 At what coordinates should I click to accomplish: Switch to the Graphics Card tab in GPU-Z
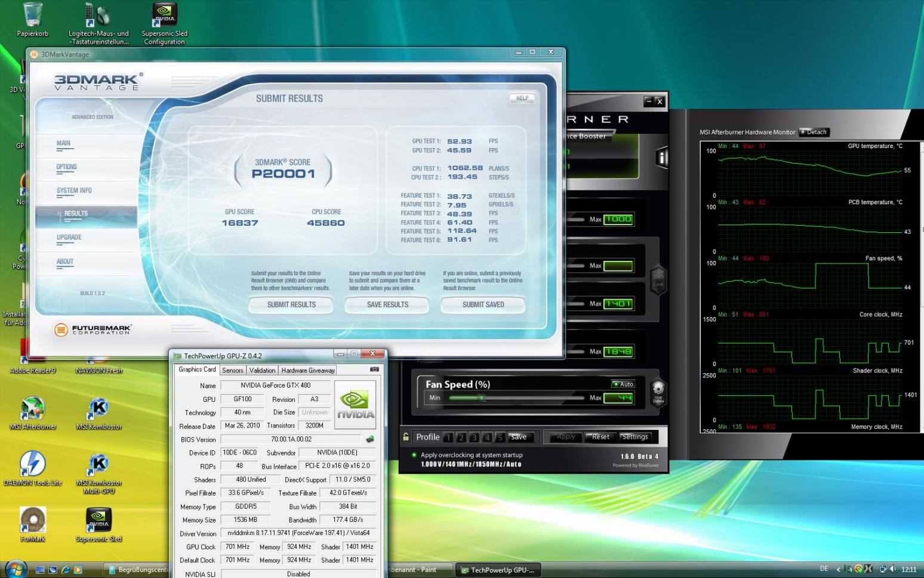(x=198, y=370)
